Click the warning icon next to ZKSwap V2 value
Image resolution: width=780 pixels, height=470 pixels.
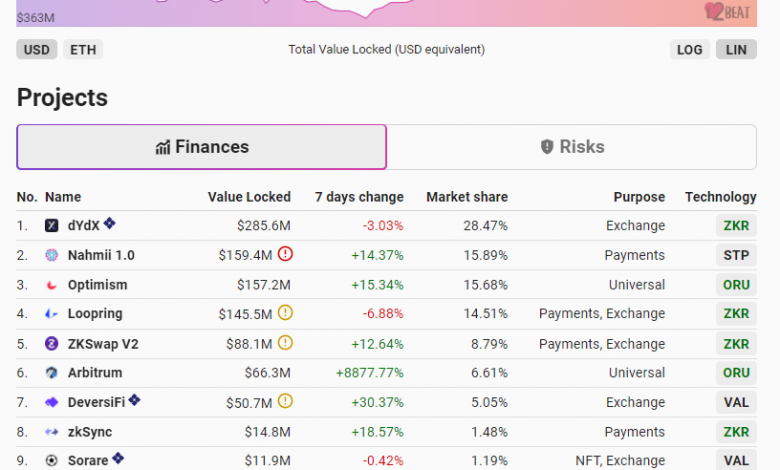coord(285,343)
